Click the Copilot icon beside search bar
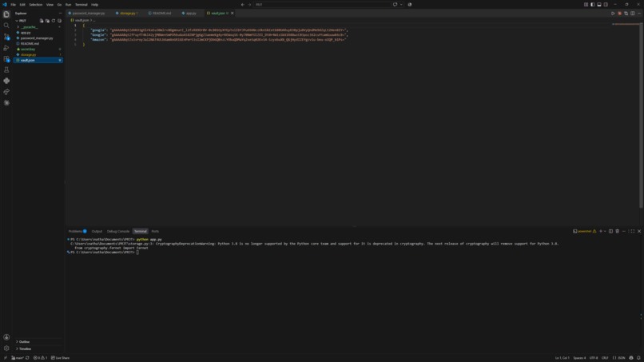Image resolution: width=644 pixels, height=362 pixels. [395, 5]
